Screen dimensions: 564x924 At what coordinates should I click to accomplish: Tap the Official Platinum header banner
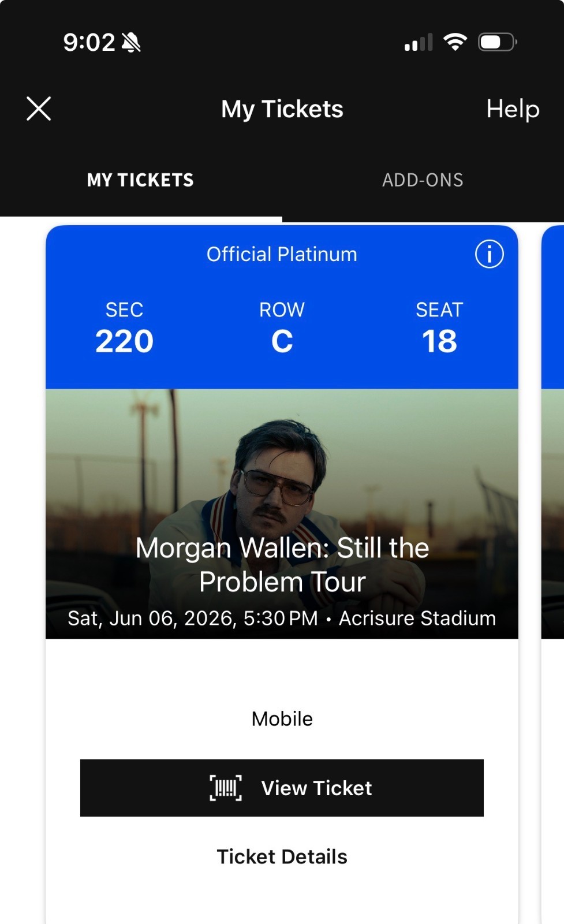282,254
